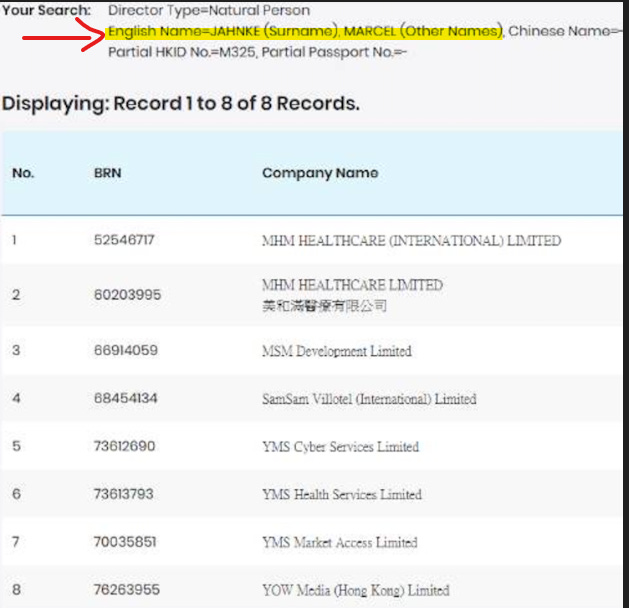Image resolution: width=629 pixels, height=608 pixels.
Task: Click the BRN column header
Action: click(108, 173)
